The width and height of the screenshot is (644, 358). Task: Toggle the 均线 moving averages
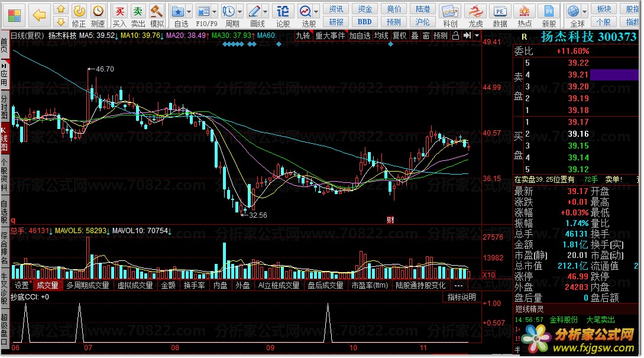pos(381,36)
